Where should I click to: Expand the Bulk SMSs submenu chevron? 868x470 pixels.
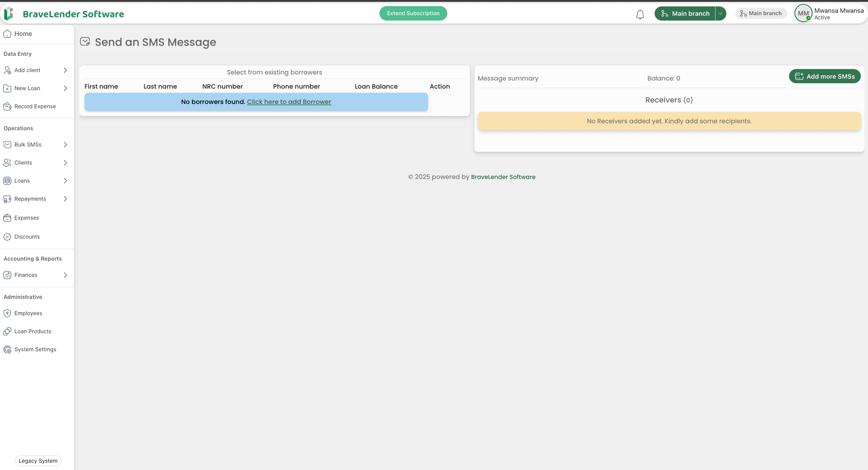click(65, 145)
